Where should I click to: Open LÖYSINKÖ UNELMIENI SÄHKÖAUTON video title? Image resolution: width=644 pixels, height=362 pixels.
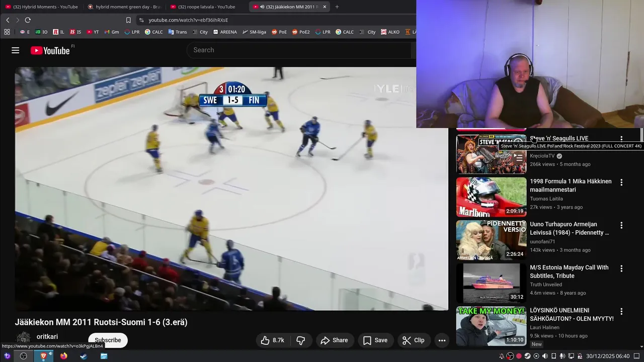pos(572,315)
